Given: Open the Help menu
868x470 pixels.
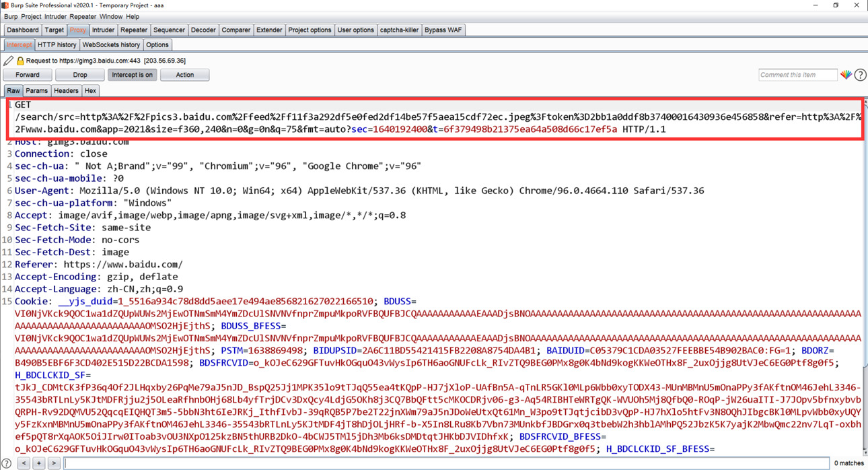Looking at the screenshot, I should 133,16.
